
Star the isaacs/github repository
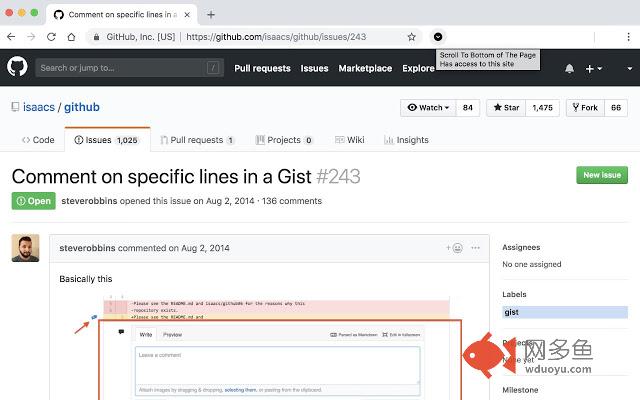(x=506, y=108)
